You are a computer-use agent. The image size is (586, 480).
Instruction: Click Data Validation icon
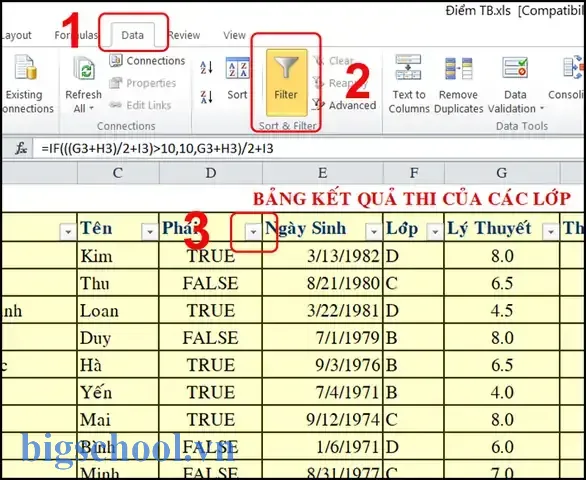pos(515,68)
